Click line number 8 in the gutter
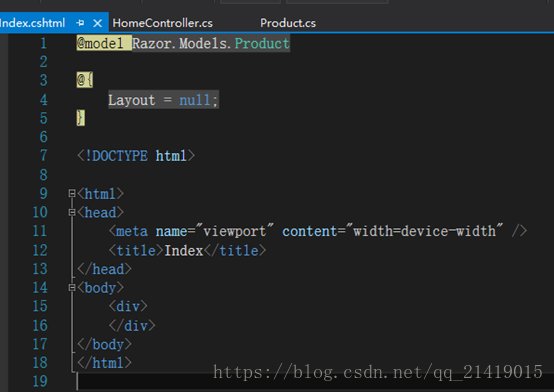Screen dimensions: 554x392 point(43,175)
